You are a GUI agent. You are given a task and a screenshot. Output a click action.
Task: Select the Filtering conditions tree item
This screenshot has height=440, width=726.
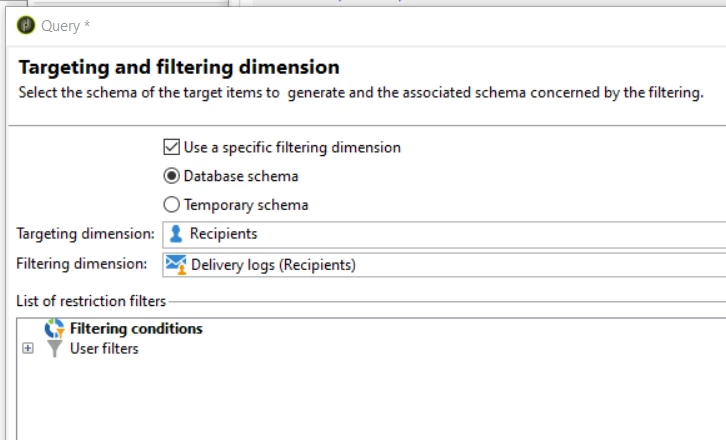click(136, 328)
